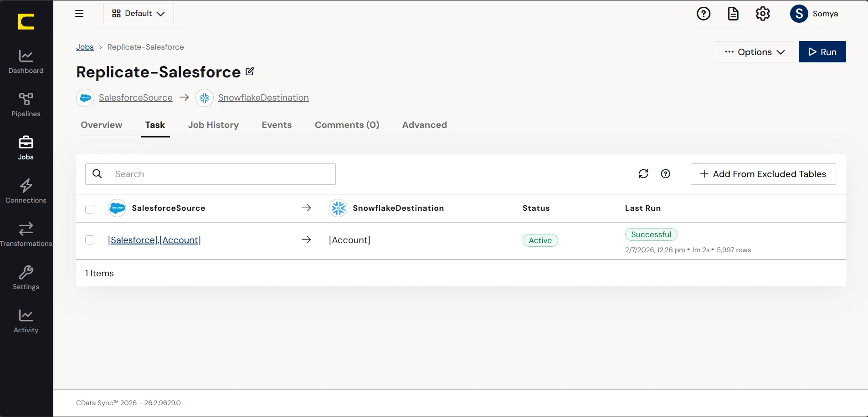The image size is (868, 417).
Task: Follow the Jobs breadcrumb link
Action: click(85, 47)
